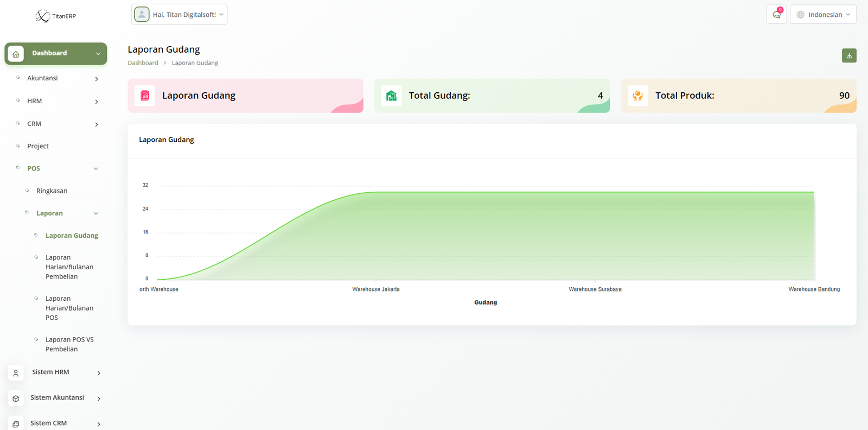Image resolution: width=868 pixels, height=430 pixels.
Task: Open the Hai, Titan Digitalsoft user dropdown
Action: click(179, 15)
